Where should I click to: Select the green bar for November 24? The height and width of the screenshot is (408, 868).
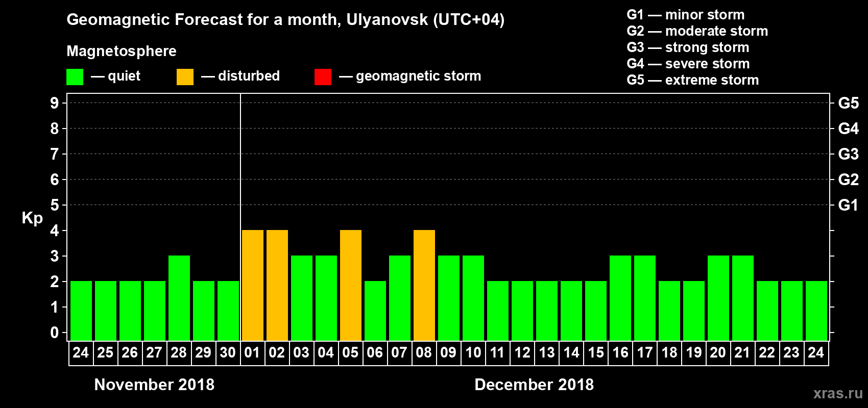coord(81,311)
